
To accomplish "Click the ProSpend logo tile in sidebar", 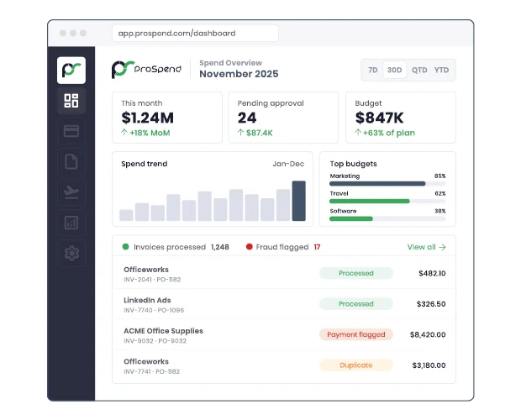I will [x=71, y=70].
